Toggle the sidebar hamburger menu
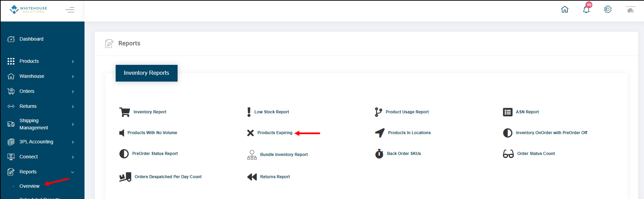This screenshot has width=644, height=199. tap(70, 10)
